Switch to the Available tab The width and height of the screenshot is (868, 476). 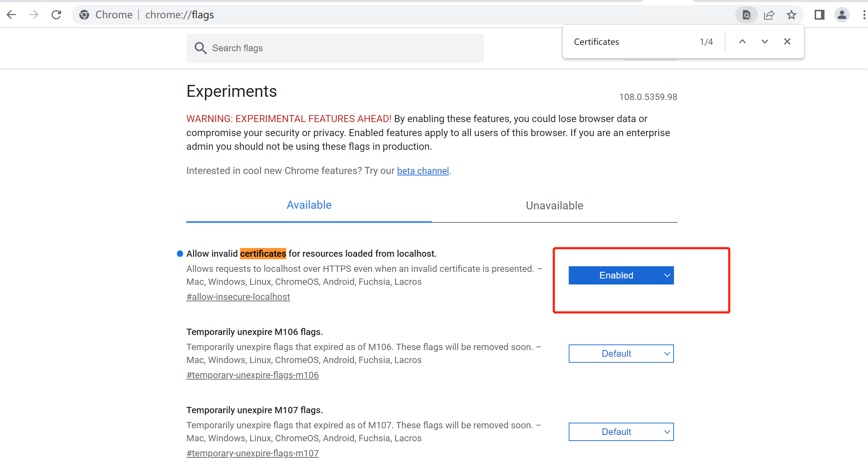309,205
